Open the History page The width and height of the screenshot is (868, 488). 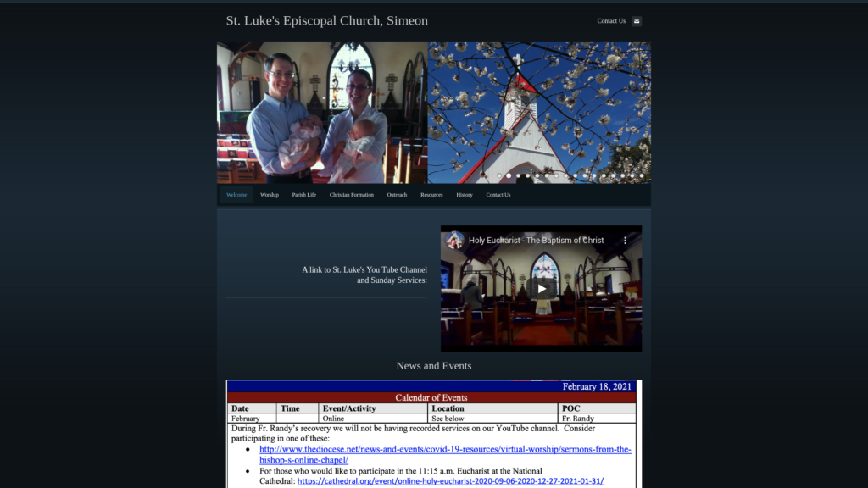tap(465, 195)
